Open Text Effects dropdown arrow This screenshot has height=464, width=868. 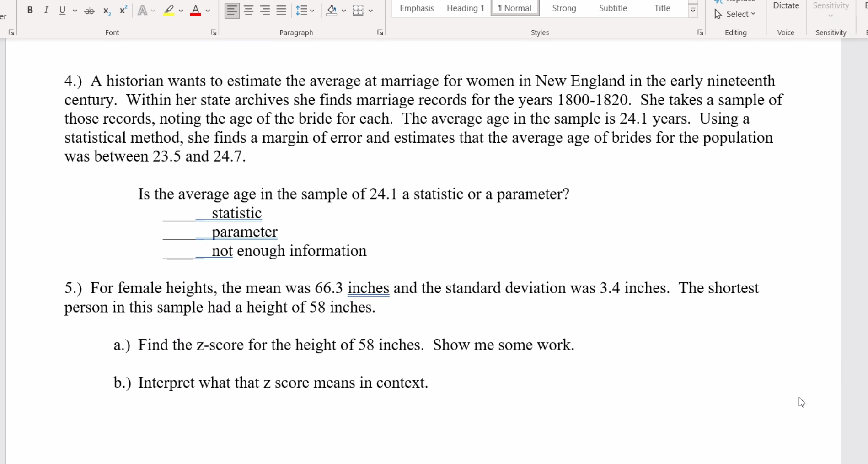(x=153, y=10)
